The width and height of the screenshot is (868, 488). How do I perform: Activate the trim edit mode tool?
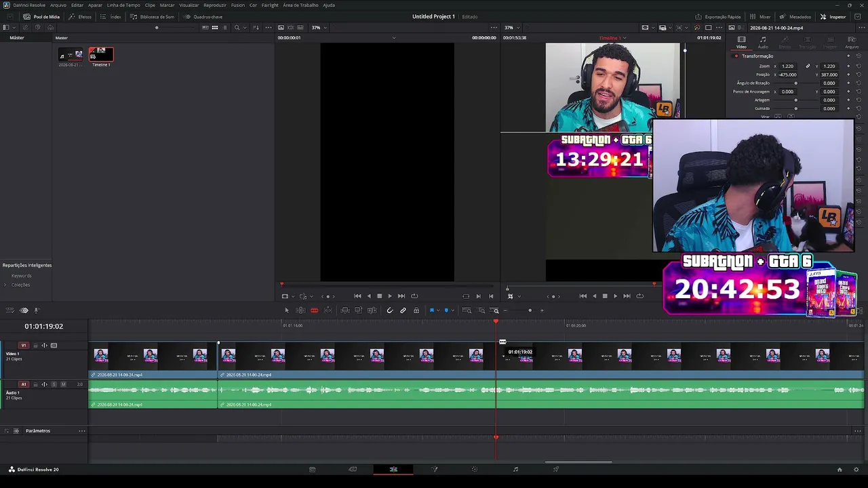[x=300, y=310]
